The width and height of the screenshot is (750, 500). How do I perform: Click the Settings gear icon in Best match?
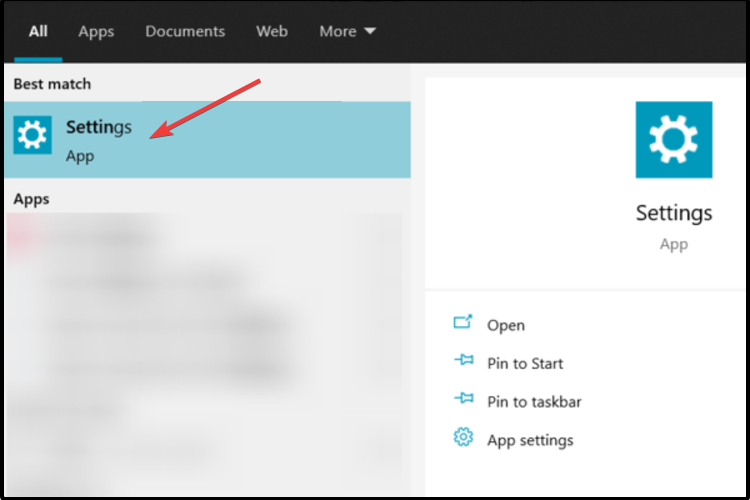pos(33,135)
